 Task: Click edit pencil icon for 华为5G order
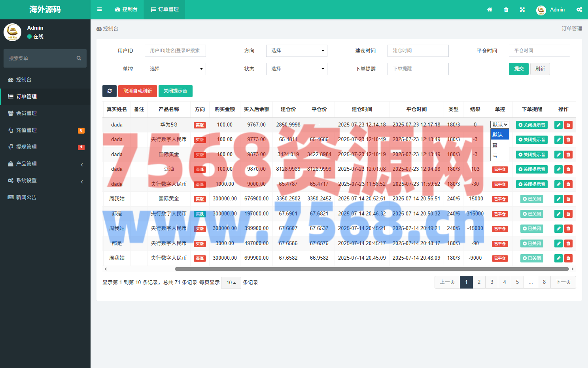pos(558,125)
